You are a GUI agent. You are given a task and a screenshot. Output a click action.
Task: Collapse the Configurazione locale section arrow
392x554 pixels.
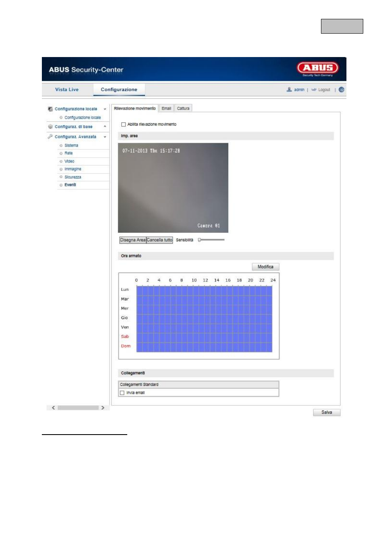(x=105, y=109)
